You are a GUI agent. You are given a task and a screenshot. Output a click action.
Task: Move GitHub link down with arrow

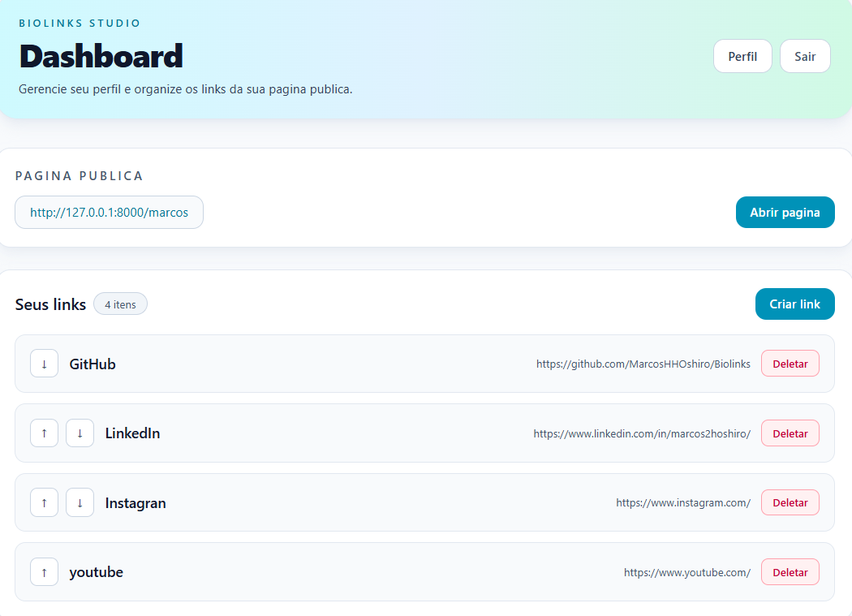click(x=44, y=364)
